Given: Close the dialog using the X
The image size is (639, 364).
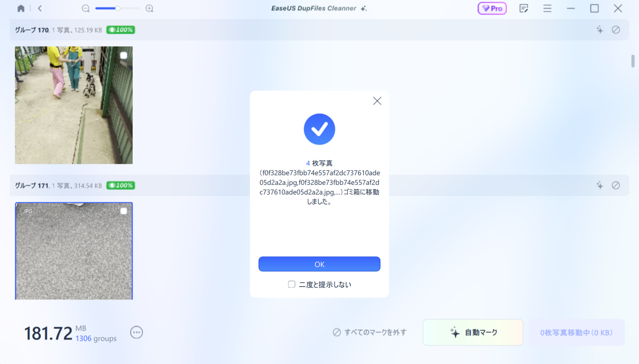Looking at the screenshot, I should tap(377, 101).
